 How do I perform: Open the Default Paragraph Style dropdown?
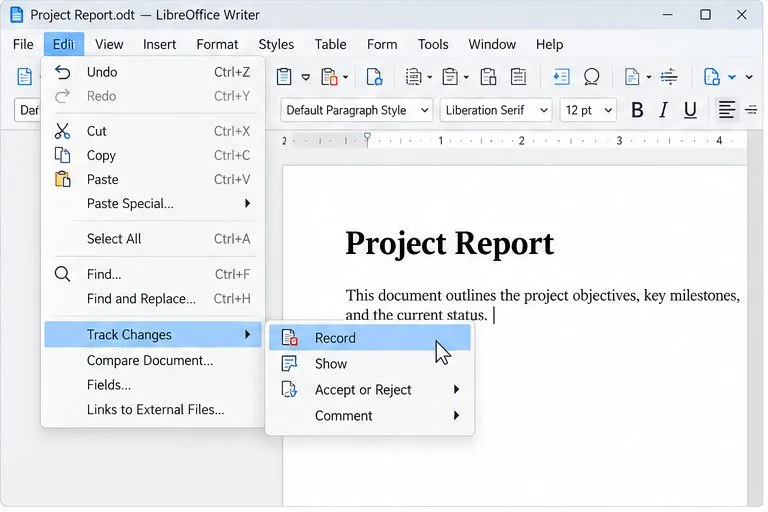(357, 110)
